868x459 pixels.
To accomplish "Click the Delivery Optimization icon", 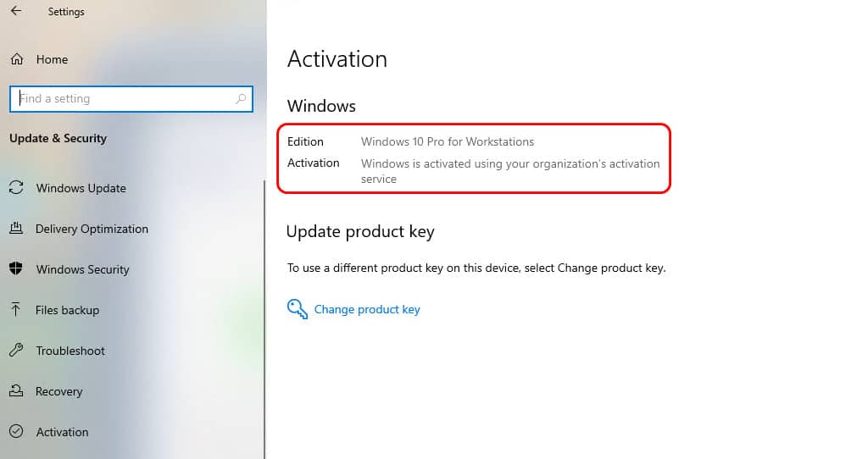I will [16, 229].
